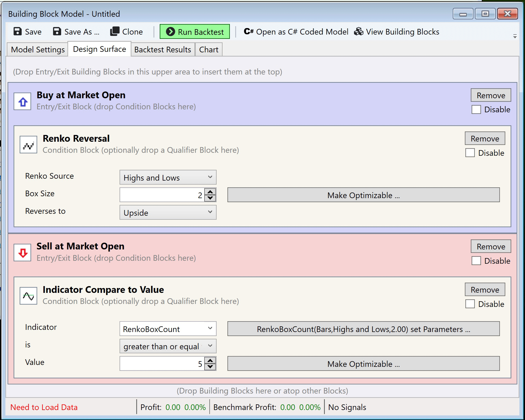Click the Run Backtest green arrow icon
Viewport: 525px width, 420px height.
(x=171, y=32)
